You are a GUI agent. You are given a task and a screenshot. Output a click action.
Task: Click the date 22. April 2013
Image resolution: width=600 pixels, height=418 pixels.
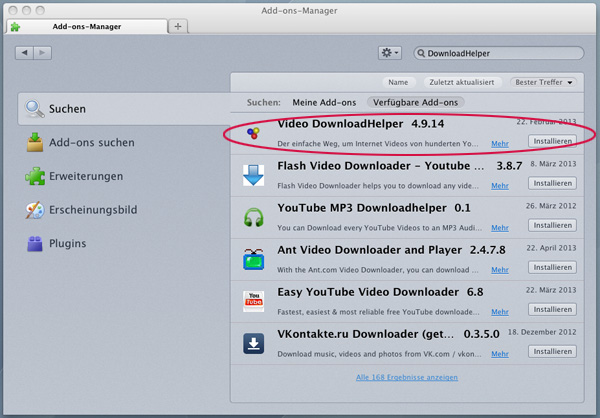point(551,248)
